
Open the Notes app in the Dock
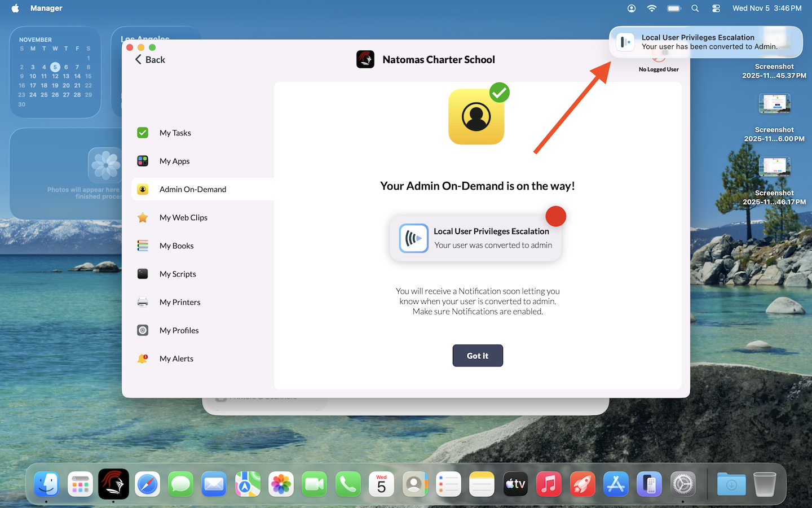click(482, 484)
